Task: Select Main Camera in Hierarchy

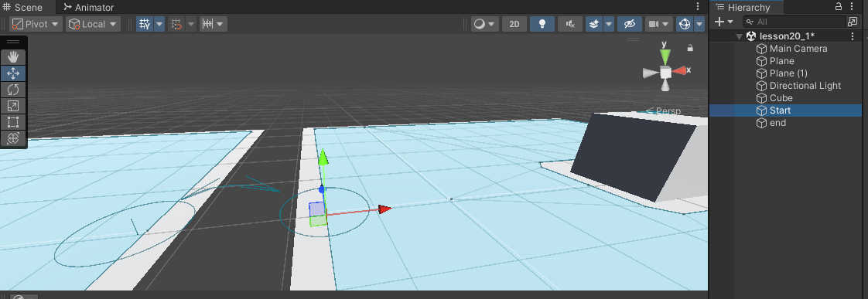Action: (x=785, y=49)
